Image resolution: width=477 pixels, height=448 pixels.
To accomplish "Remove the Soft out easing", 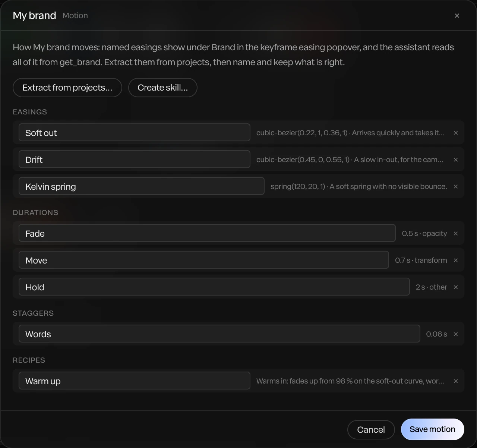I will coord(455,133).
